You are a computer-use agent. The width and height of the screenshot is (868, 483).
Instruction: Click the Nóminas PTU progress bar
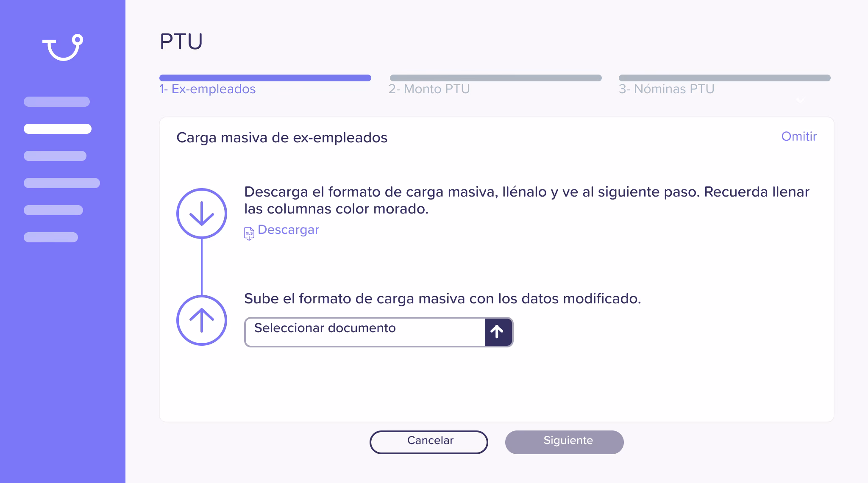coord(725,78)
